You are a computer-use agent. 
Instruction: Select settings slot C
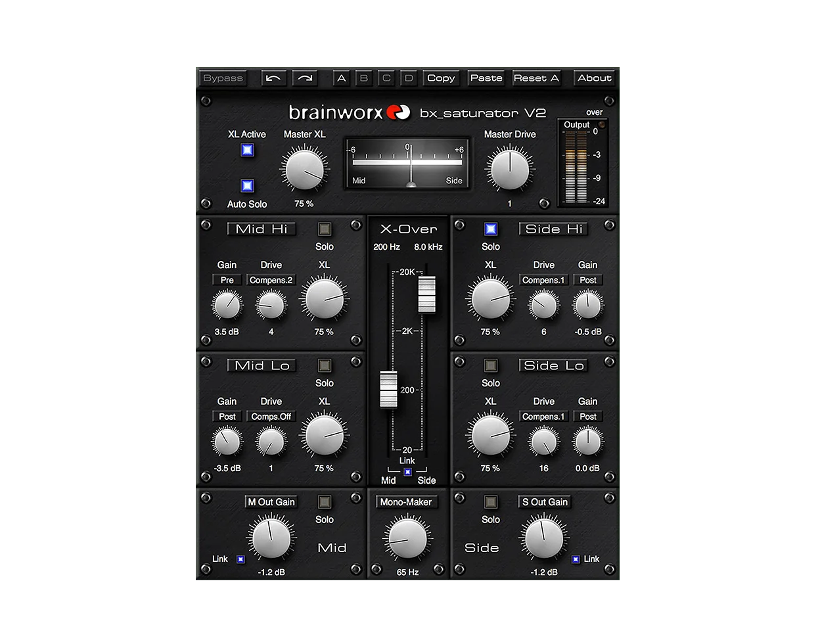coord(386,78)
